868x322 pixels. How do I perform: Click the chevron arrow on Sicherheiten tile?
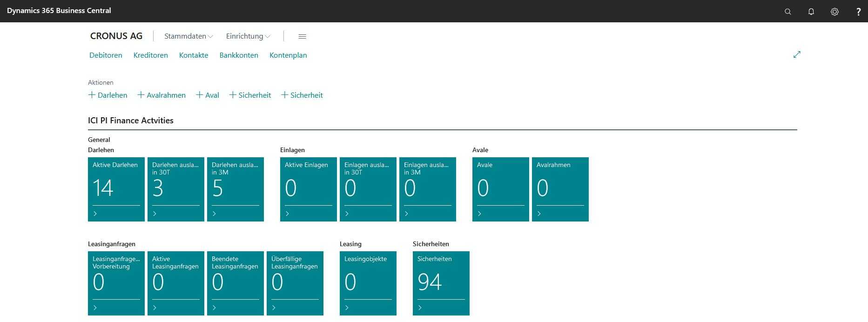(x=420, y=308)
